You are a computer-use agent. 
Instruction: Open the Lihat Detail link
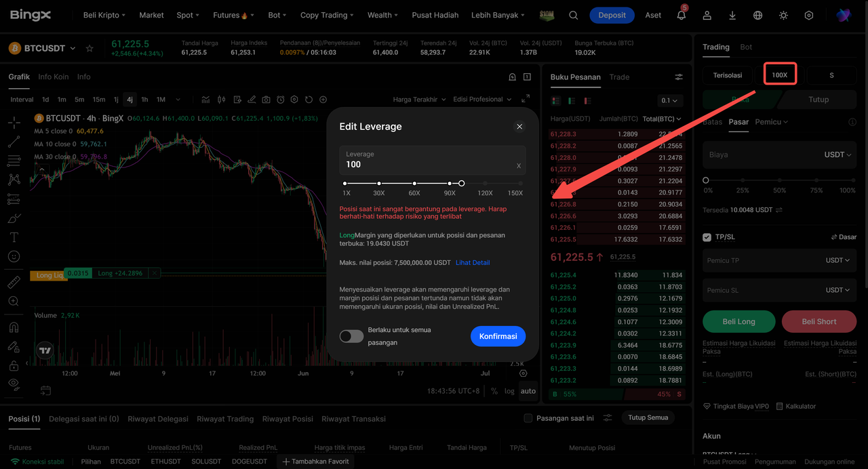473,262
